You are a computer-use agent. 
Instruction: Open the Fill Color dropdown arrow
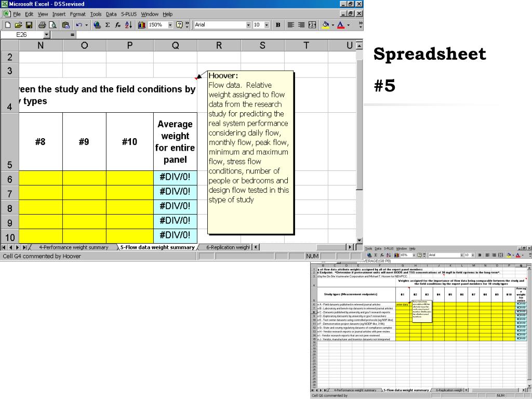tap(332, 25)
